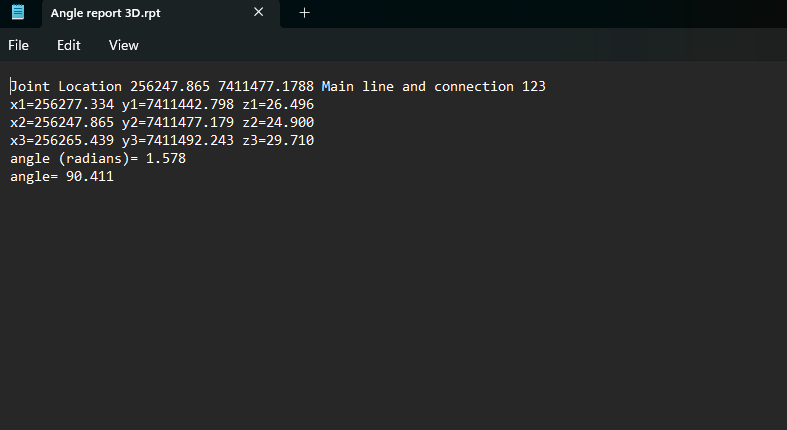Open the File menu
This screenshot has height=430, width=787.
19,45
